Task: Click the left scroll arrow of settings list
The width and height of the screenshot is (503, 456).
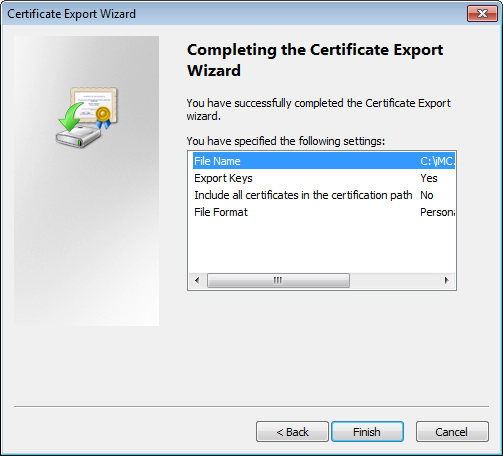Action: [x=197, y=280]
